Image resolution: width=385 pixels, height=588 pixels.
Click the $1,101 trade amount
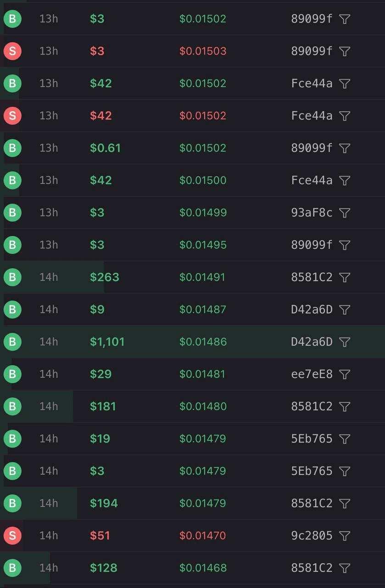coord(107,342)
